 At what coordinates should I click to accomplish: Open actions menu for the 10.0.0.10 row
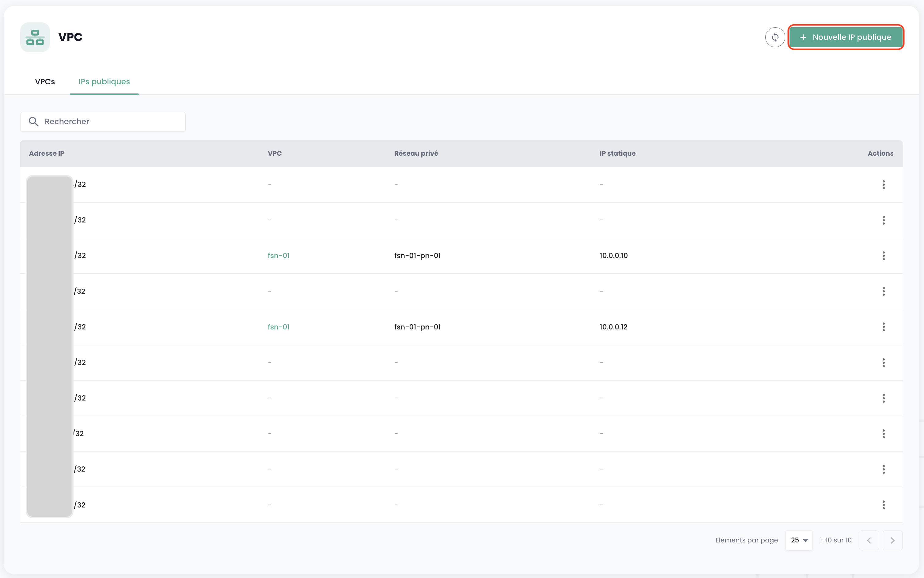[x=883, y=255]
